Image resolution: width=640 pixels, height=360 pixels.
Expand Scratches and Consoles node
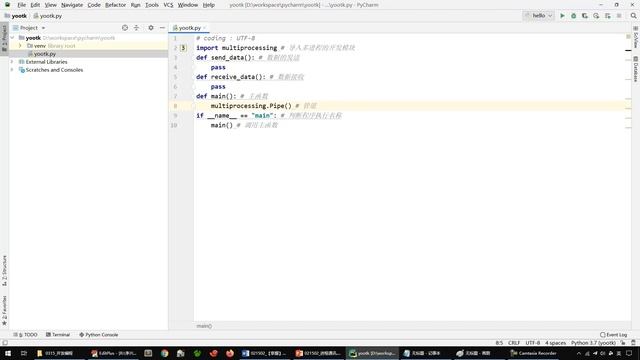[x=13, y=70]
